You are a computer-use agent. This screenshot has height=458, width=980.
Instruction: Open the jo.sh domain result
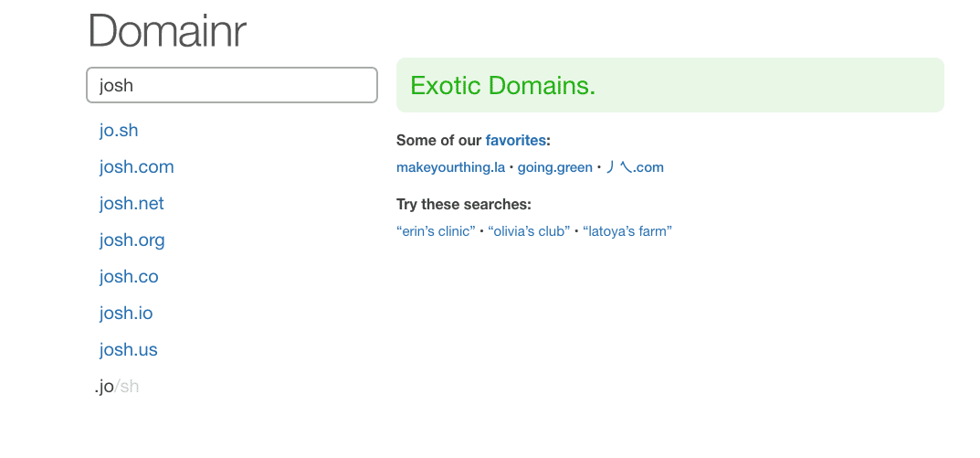(119, 130)
